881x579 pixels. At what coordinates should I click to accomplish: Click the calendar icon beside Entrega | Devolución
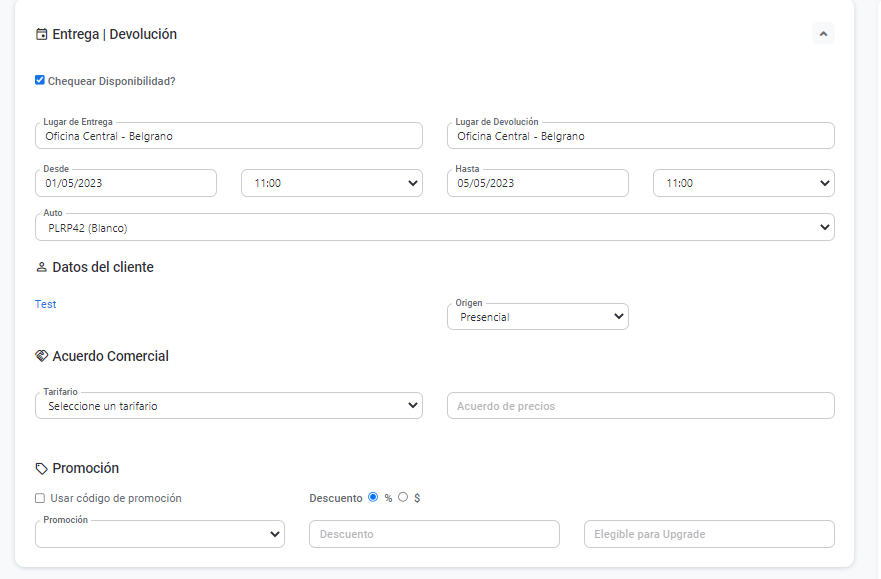(x=41, y=34)
